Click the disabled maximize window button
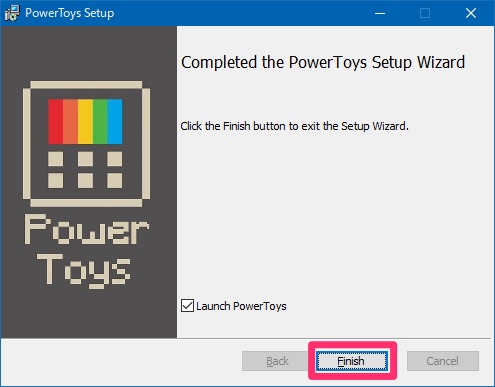This screenshot has height=387, width=495. click(425, 13)
